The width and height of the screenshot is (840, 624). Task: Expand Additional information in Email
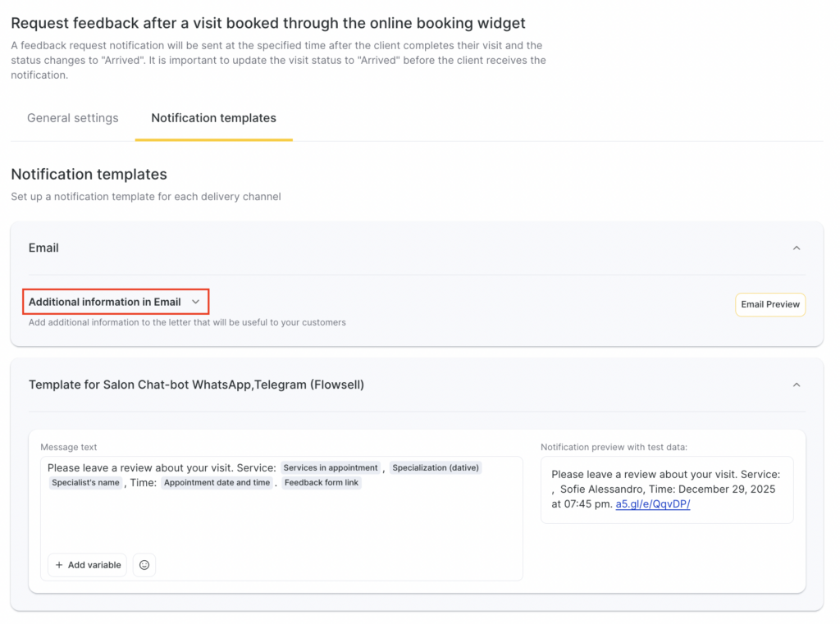coord(115,302)
